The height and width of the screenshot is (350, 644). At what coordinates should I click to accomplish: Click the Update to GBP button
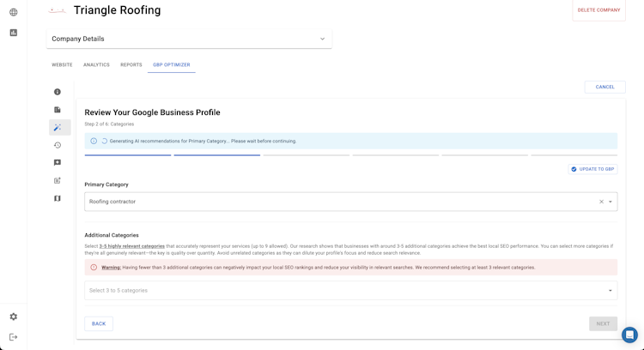pos(592,169)
